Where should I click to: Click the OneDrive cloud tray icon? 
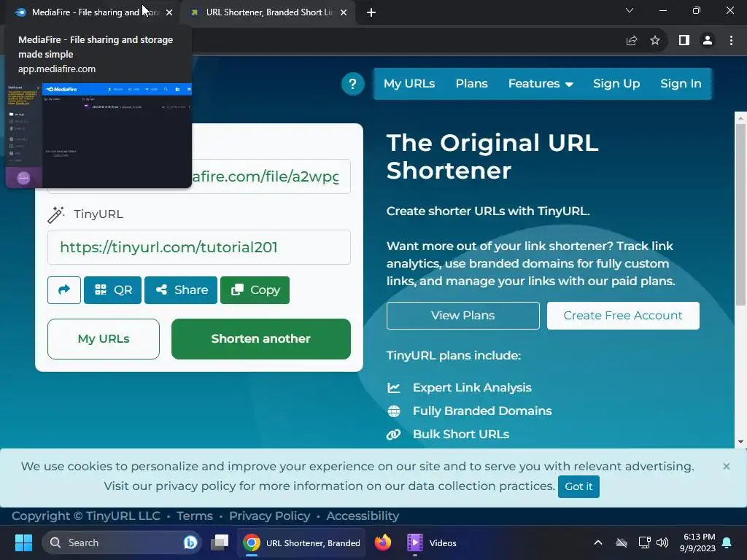coord(622,542)
